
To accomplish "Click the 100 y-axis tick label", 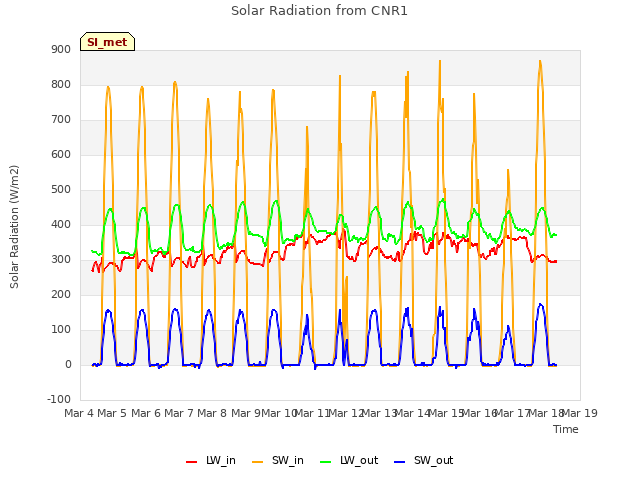I will [x=61, y=330].
